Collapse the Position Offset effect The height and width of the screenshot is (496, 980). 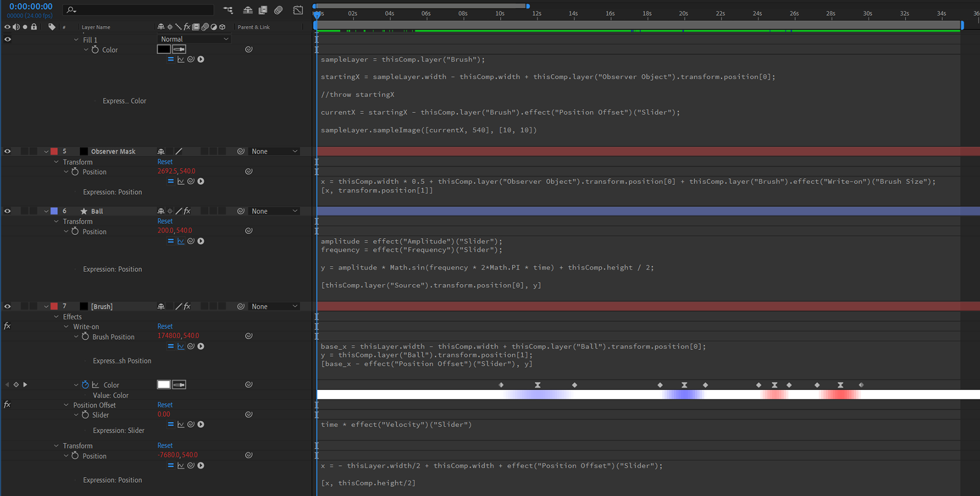(66, 405)
